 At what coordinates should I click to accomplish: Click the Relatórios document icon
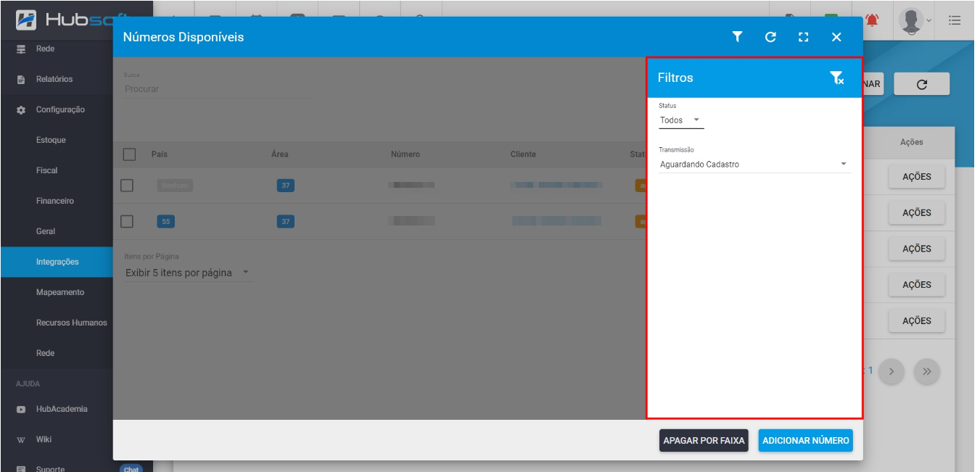click(x=21, y=79)
